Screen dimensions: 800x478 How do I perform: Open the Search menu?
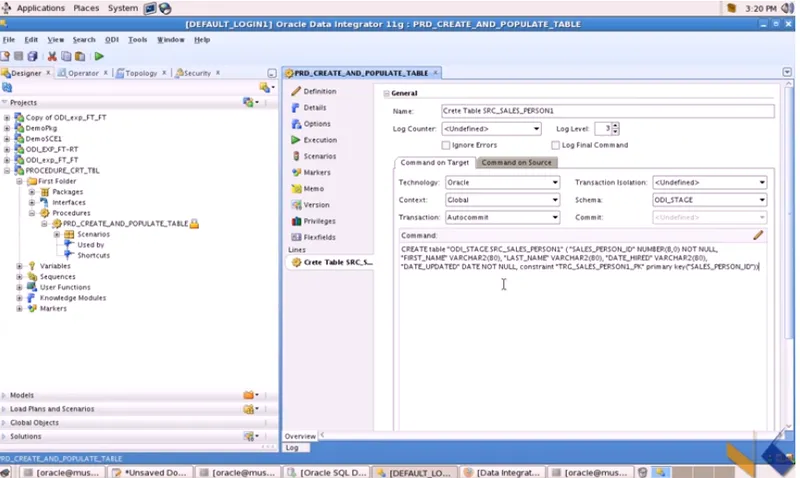point(84,40)
